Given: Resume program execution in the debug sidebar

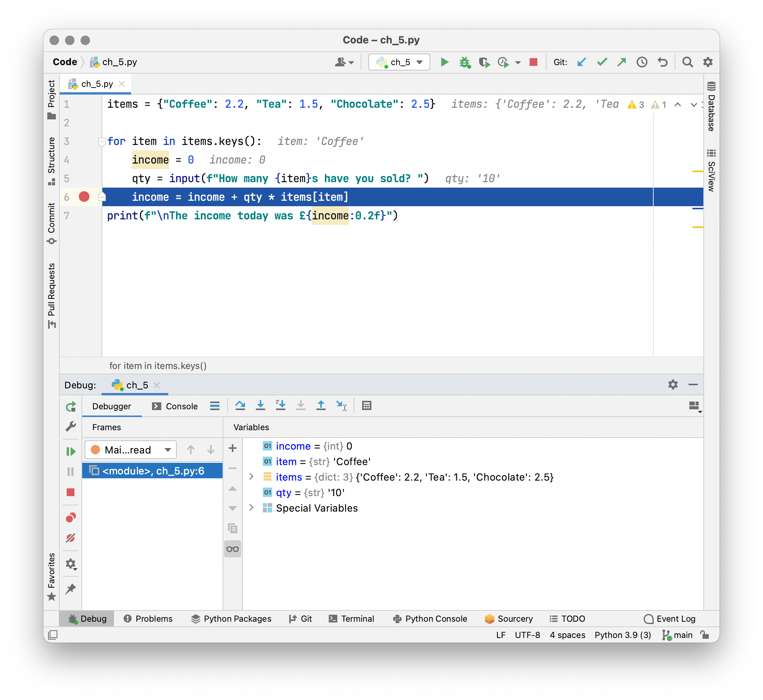Looking at the screenshot, I should click(x=71, y=451).
